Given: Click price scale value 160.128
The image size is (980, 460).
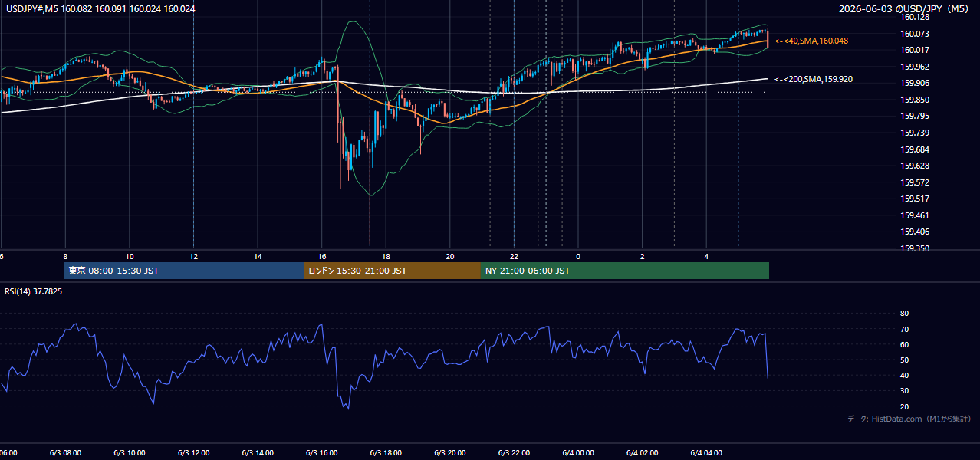Looking at the screenshot, I should point(915,17).
